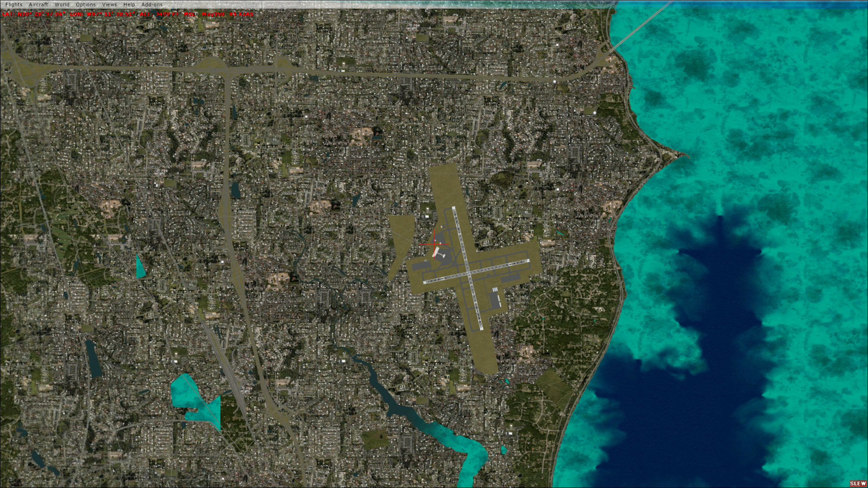Click the red LAT coordinate readout
868x488 pixels.
[x=34, y=14]
